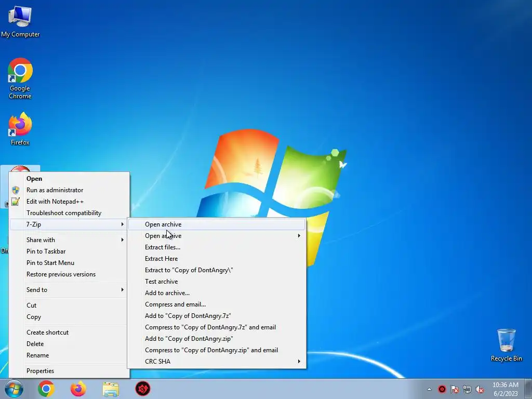Open Properties from the context menu

[x=69, y=371]
